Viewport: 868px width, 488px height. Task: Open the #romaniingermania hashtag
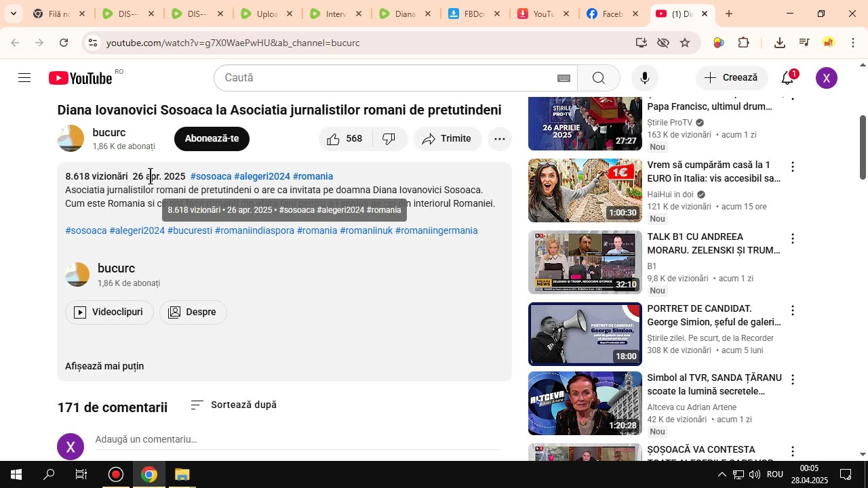[x=436, y=230]
